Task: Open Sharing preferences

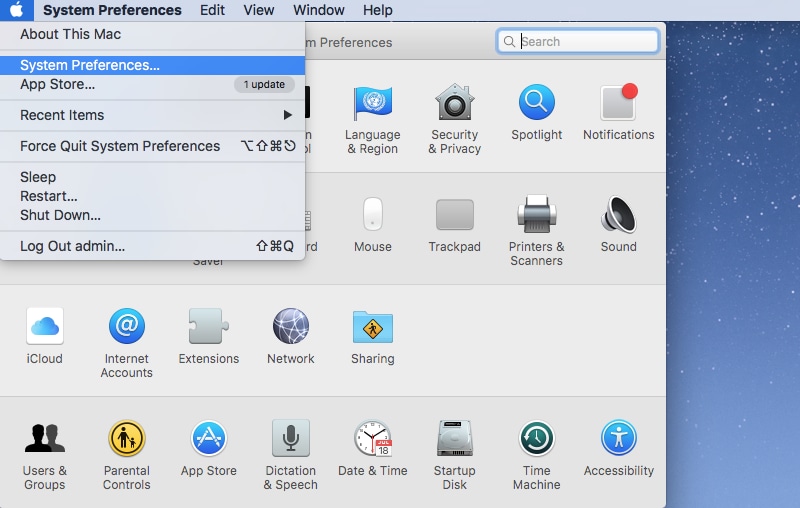Action: pos(372,337)
